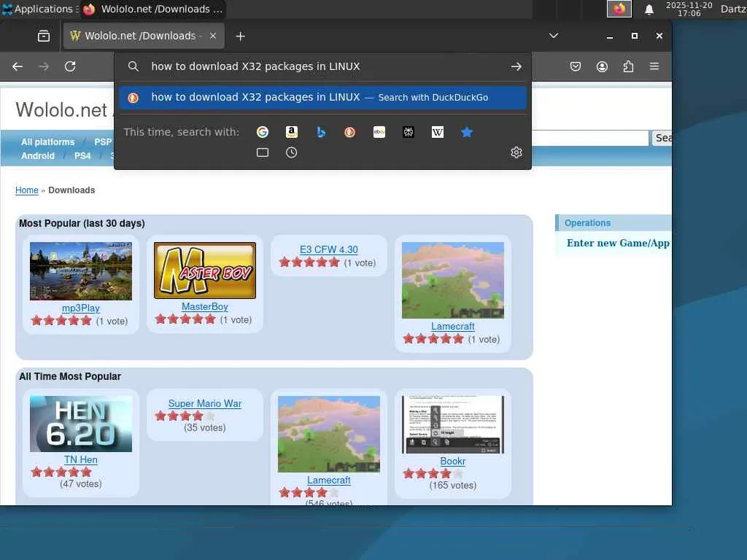
Task: Open the E3 CFW 4.30 link
Action: pyautogui.click(x=329, y=249)
